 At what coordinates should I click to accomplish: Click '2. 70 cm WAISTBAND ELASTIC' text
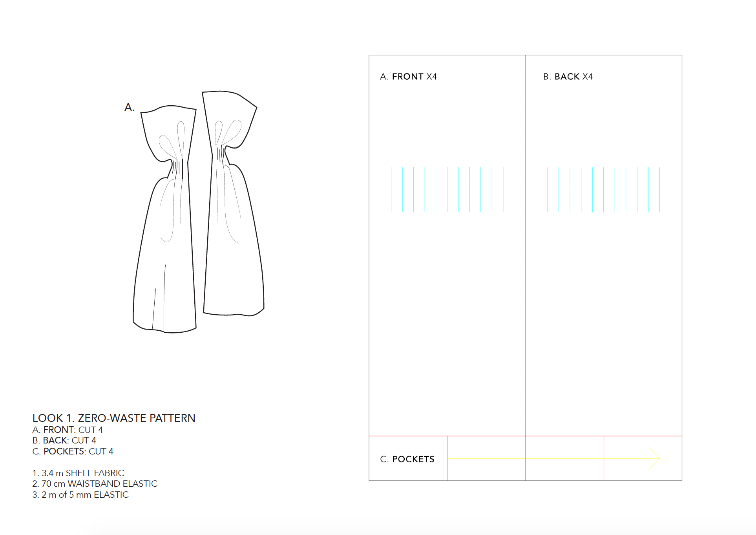click(95, 484)
